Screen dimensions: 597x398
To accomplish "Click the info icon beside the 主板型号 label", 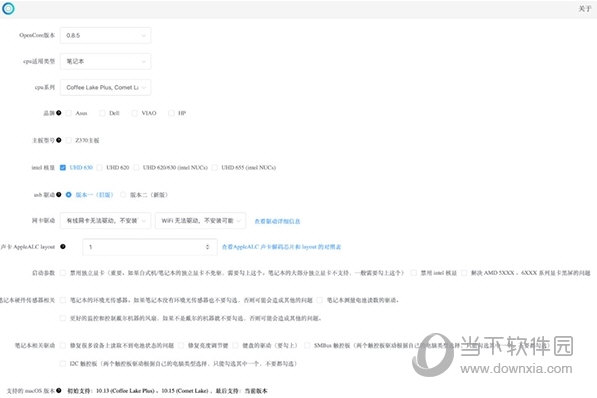I will (59, 140).
